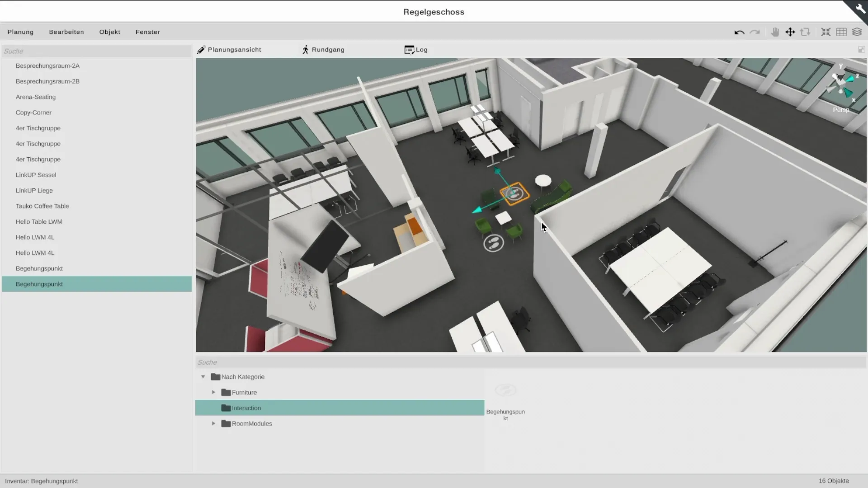Image resolution: width=868 pixels, height=488 pixels.
Task: Click the Inventar: Begehungspunkt status text
Action: pos(41,481)
